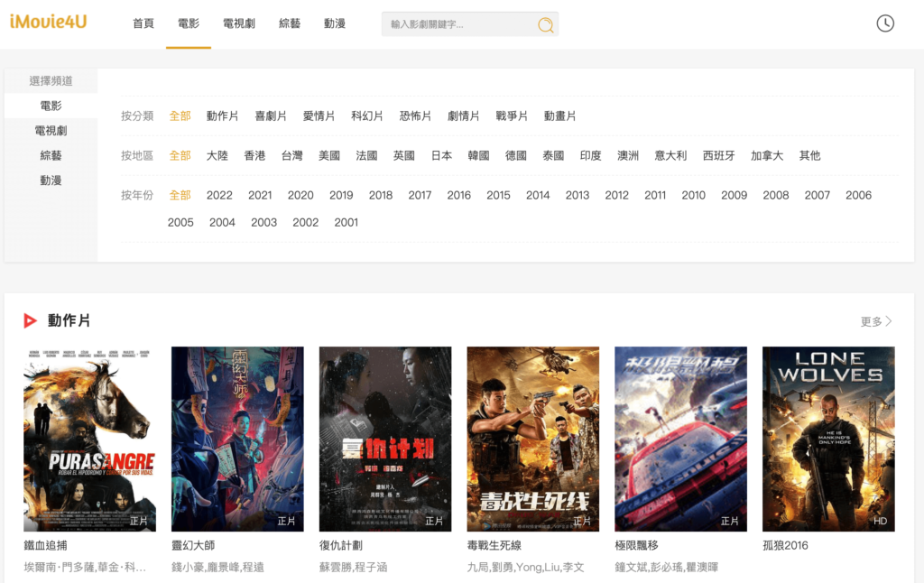Viewport: 924px width, 583px height.
Task: Click the 極限飄移 title text
Action: point(636,545)
